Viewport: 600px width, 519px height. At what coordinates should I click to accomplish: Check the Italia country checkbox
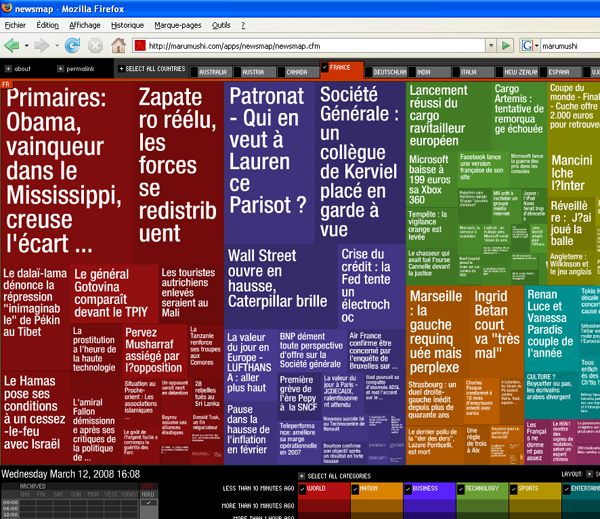[456, 72]
